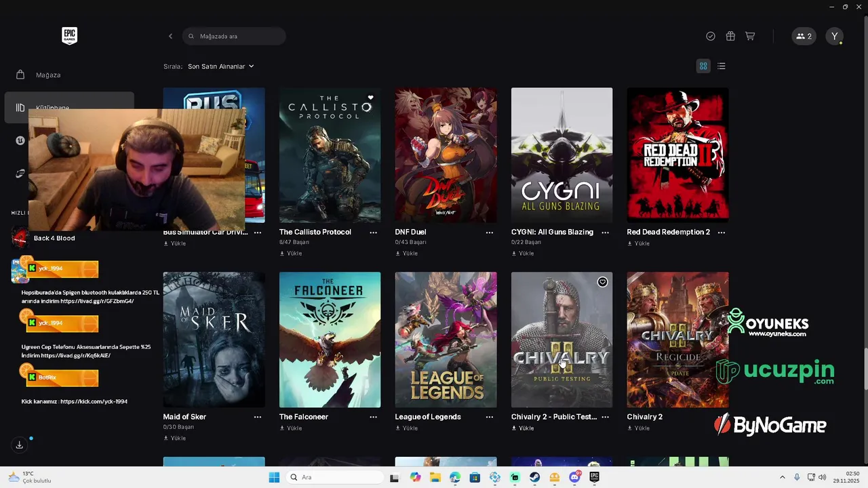Open more options for League of Legends
This screenshot has height=488, width=868.
[490, 418]
